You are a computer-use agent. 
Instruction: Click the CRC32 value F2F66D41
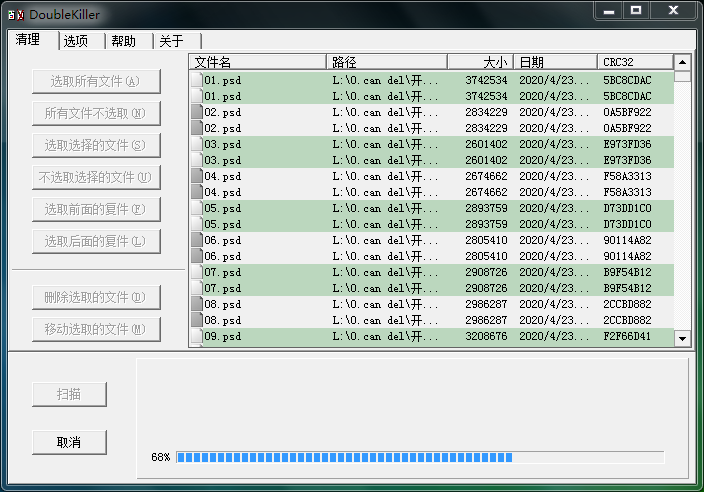point(627,336)
